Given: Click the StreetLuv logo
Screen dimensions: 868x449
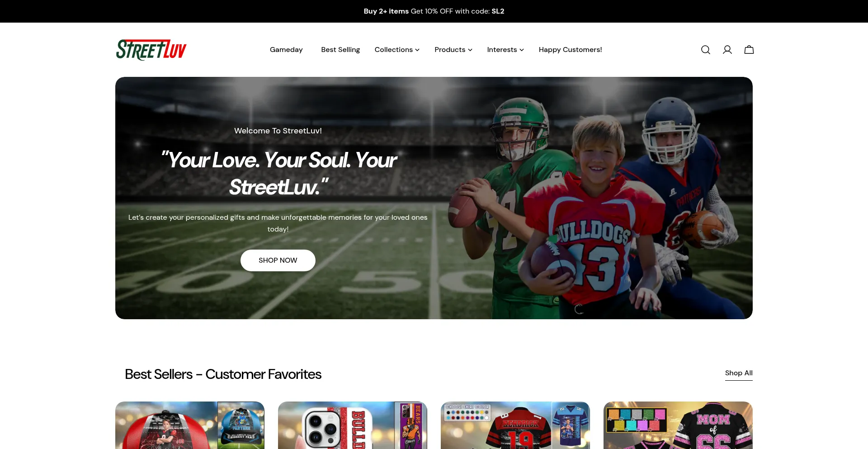Looking at the screenshot, I should click(x=151, y=50).
